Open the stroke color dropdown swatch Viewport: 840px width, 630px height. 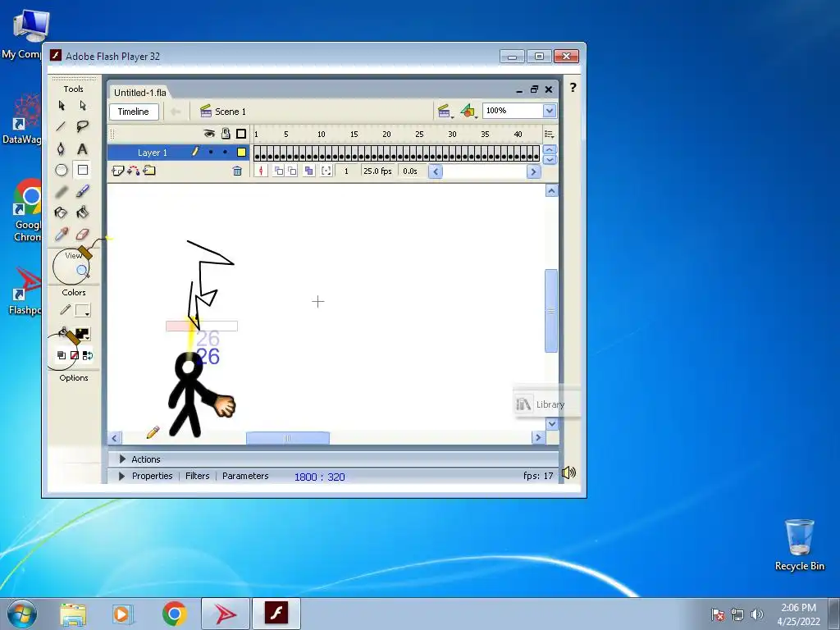[83, 310]
